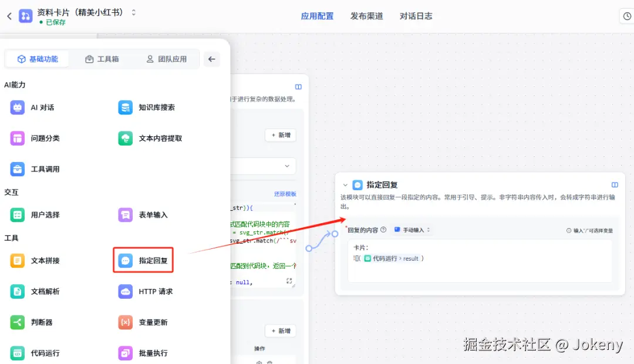Click the output connector circle of the code node
634x364 pixels.
(309, 248)
